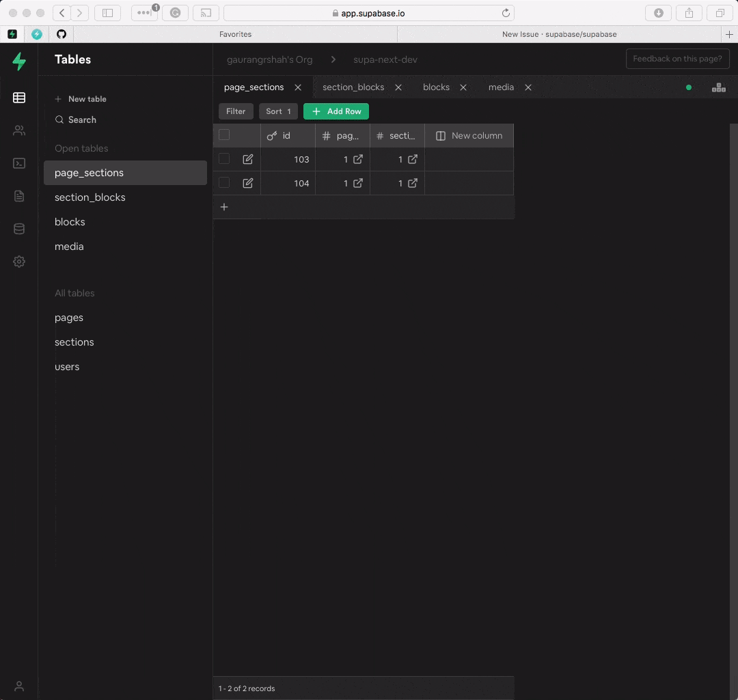
Task: Select the checkbox for row 103
Action: click(224, 159)
